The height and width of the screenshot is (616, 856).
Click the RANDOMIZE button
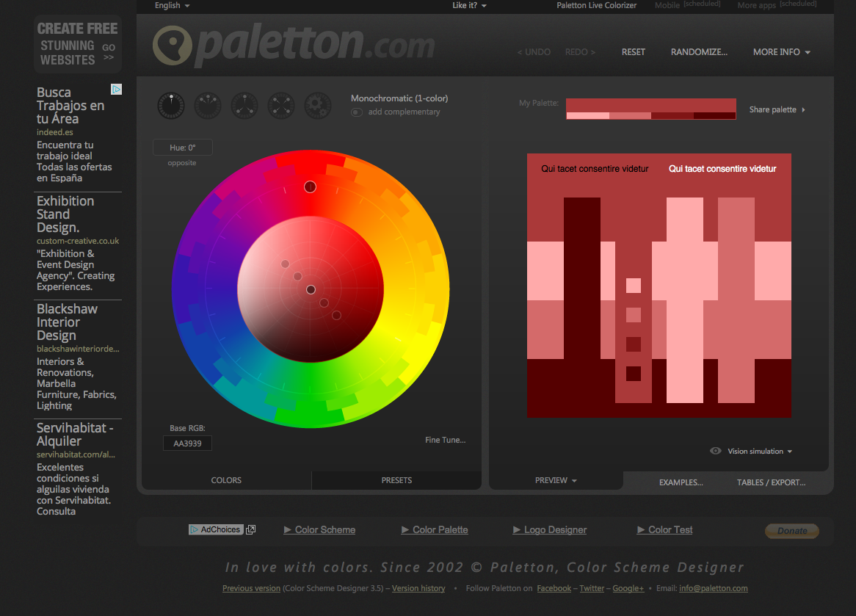(x=698, y=51)
